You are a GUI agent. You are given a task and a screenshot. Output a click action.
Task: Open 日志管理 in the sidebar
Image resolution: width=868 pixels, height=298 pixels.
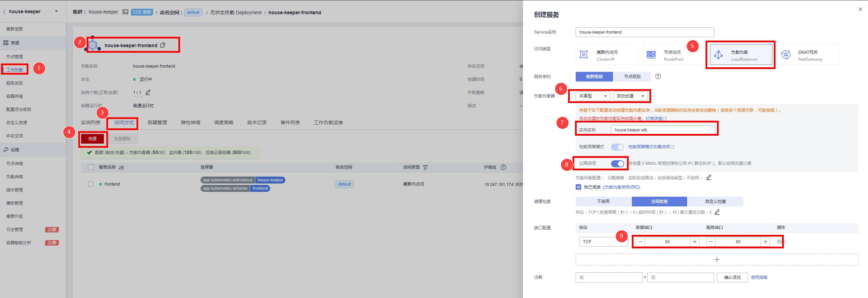[x=15, y=230]
